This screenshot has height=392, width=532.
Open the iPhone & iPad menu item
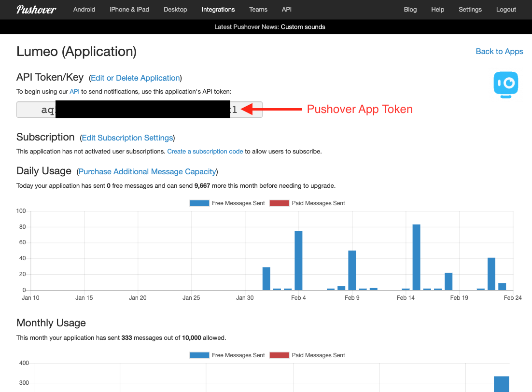tap(129, 10)
